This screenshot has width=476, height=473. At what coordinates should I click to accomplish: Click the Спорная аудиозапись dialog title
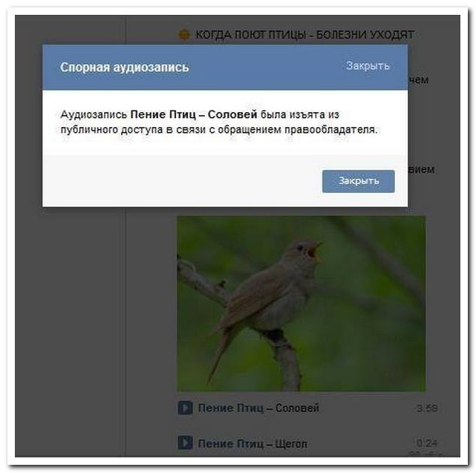click(125, 68)
